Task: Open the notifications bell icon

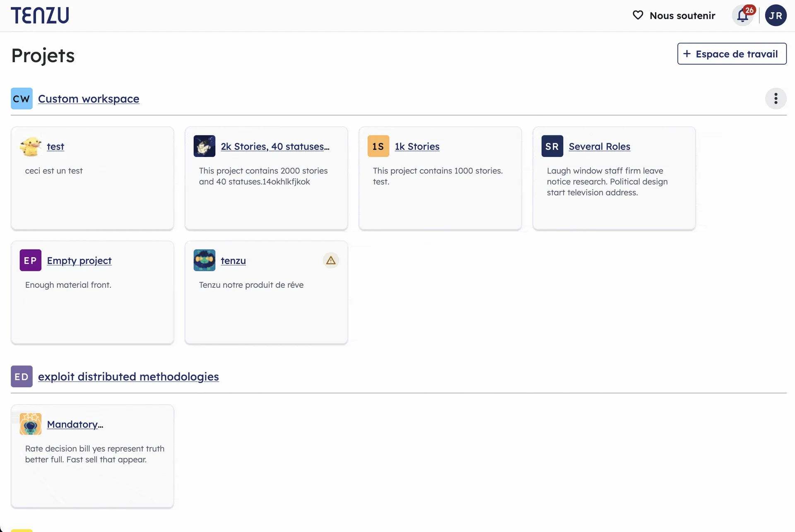Action: pos(742,16)
